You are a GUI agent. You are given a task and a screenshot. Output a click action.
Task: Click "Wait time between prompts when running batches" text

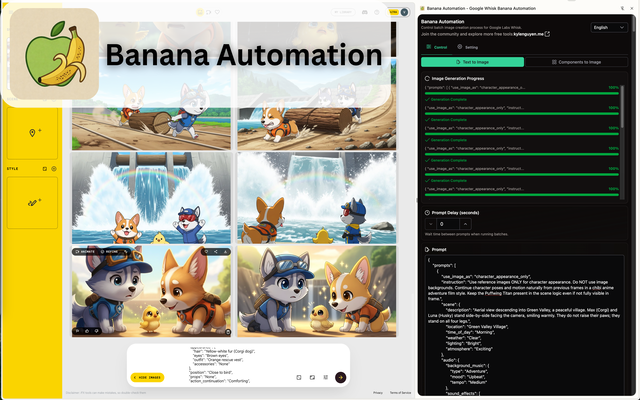467,234
